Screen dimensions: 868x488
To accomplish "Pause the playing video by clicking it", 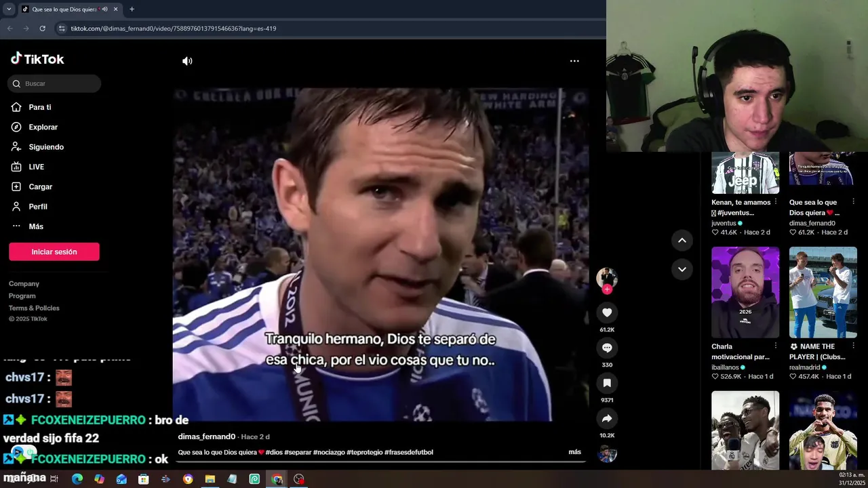I will 380,254.
